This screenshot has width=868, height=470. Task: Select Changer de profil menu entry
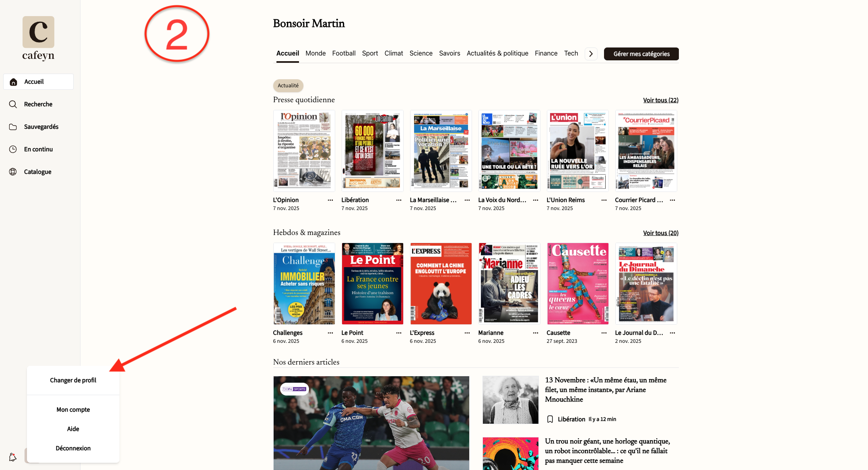point(73,380)
